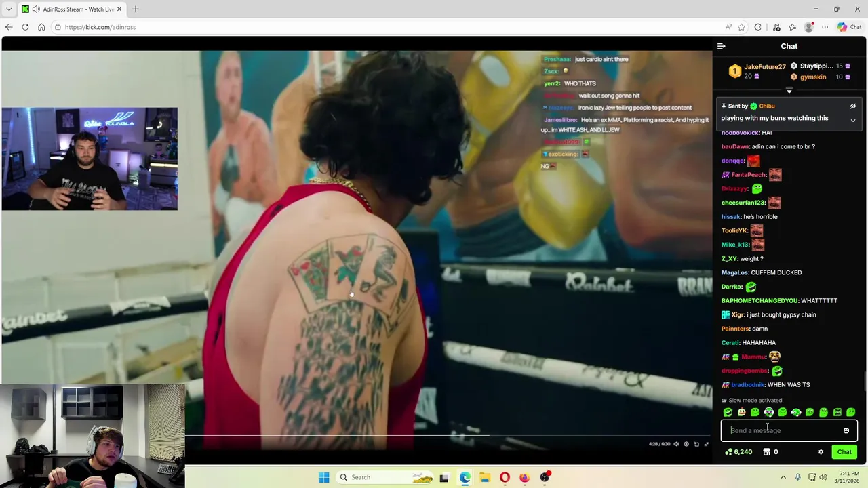868x488 pixels.
Task: Open Microsoft Edge from taskbar
Action: 465,477
